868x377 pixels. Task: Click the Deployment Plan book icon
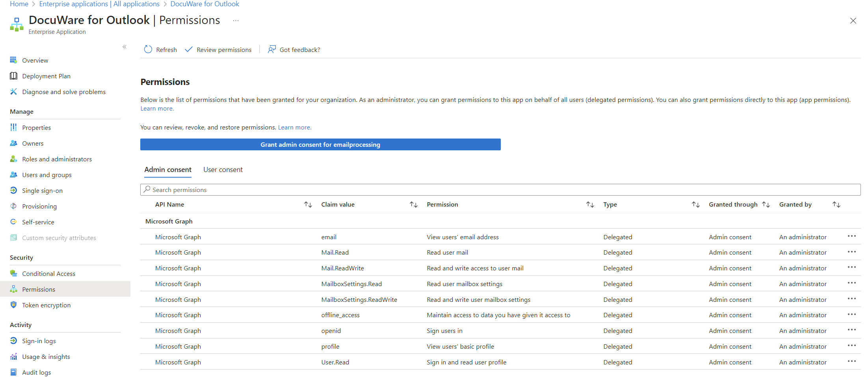13,76
